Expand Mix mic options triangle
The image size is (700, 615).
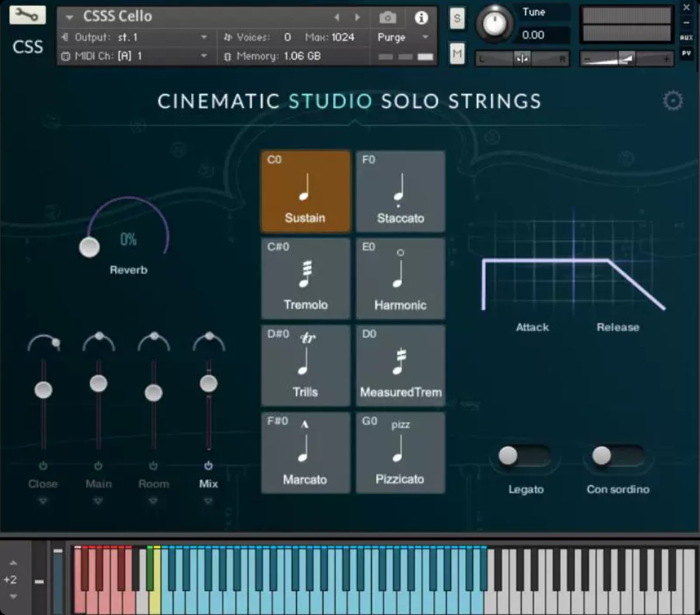[208, 501]
